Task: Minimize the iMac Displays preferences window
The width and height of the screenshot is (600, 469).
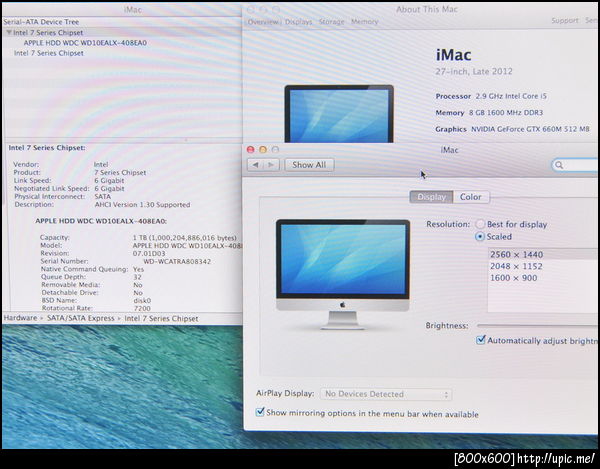Action: (x=263, y=150)
